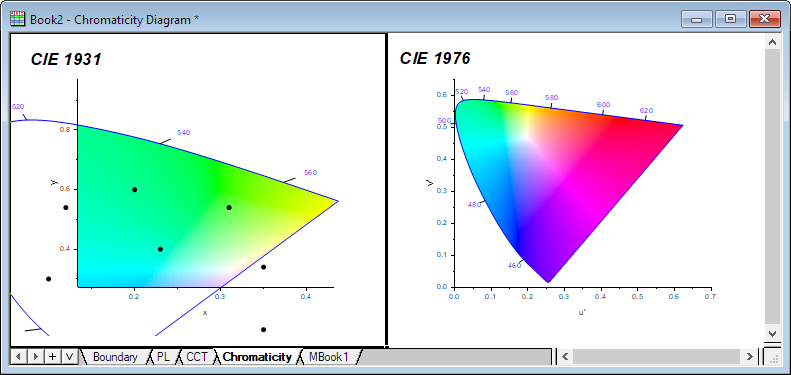Viewport: 791px width, 375px height.
Task: Select the 620 wavelength label in CIE 1976
Action: click(x=646, y=111)
